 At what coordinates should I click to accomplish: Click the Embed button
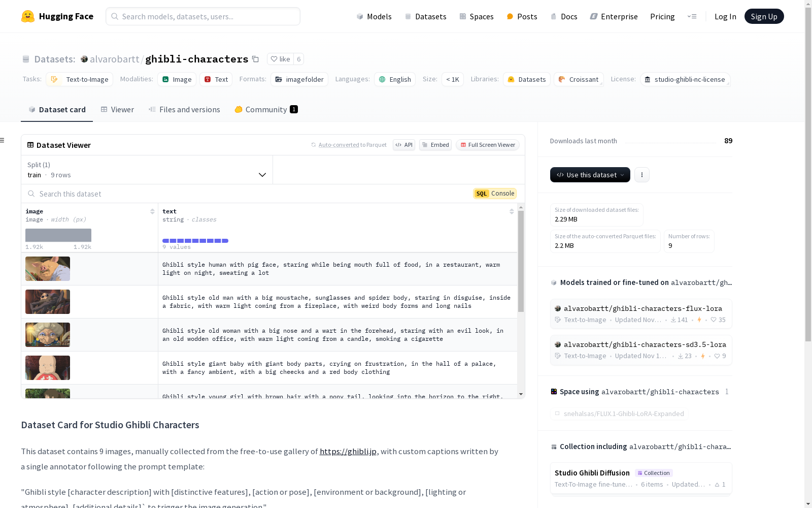point(435,145)
